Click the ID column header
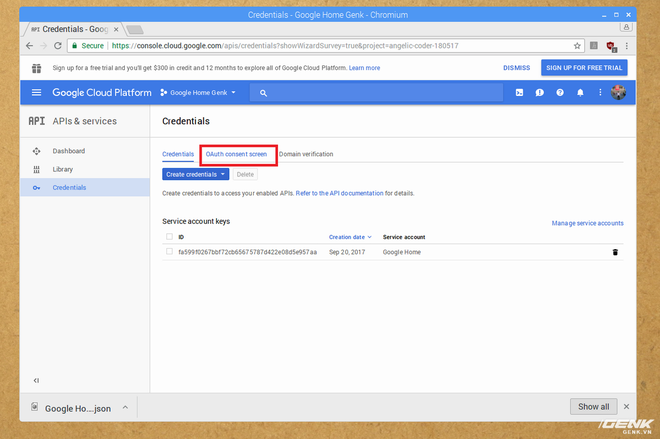Image resolution: width=660 pixels, height=439 pixels. pyautogui.click(x=181, y=237)
